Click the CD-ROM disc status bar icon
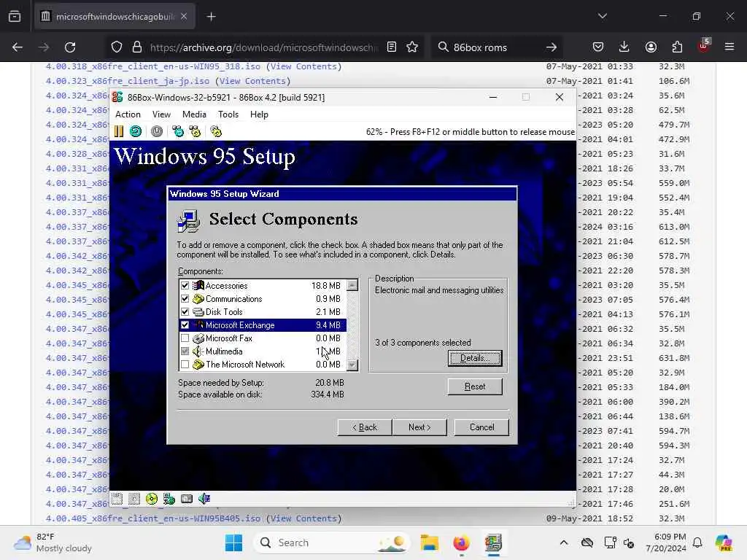Image resolution: width=747 pixels, height=560 pixels. (152, 499)
